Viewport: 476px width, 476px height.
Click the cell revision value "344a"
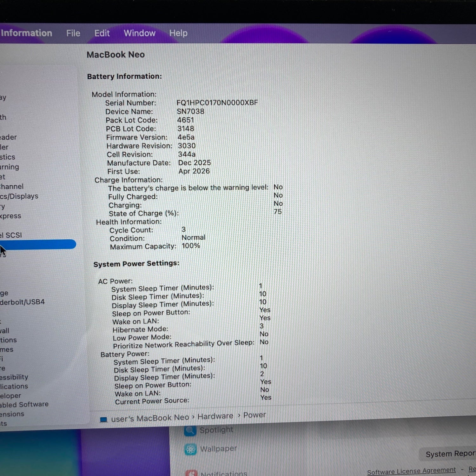187,154
